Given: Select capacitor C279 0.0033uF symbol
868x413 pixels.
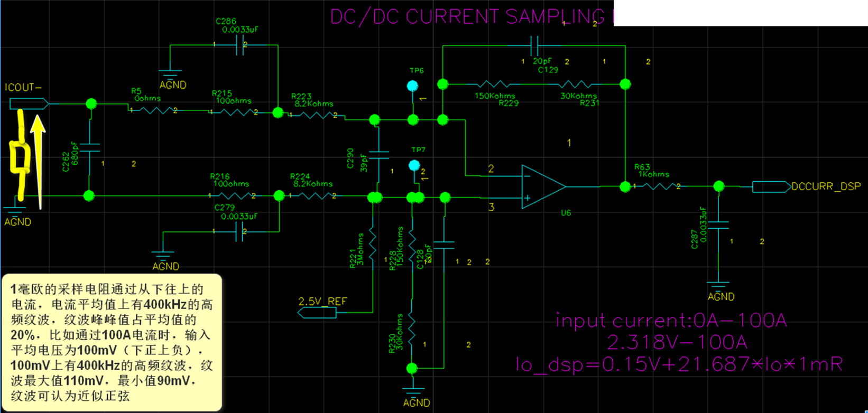Looking at the screenshot, I should pos(239,231).
